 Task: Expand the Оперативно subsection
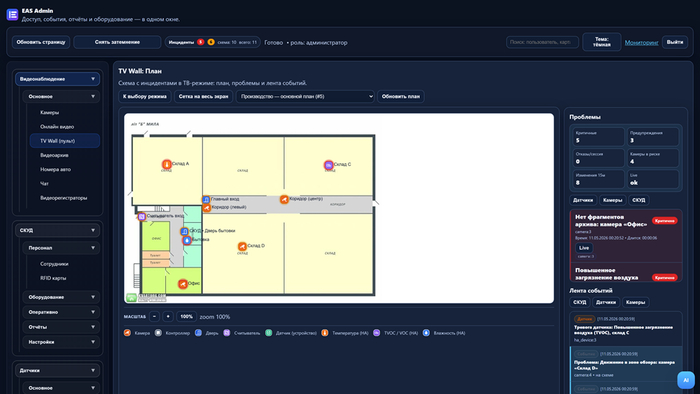click(x=61, y=312)
